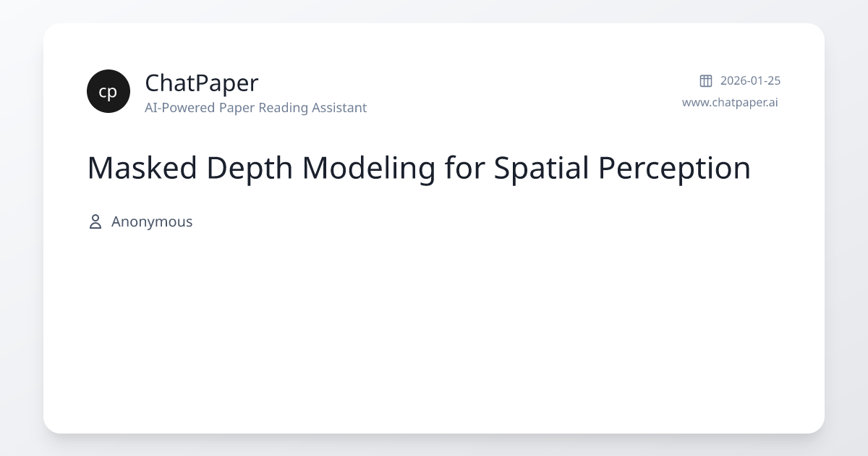Click the AI-Powered Paper Reading Assistant tagline

click(x=255, y=108)
